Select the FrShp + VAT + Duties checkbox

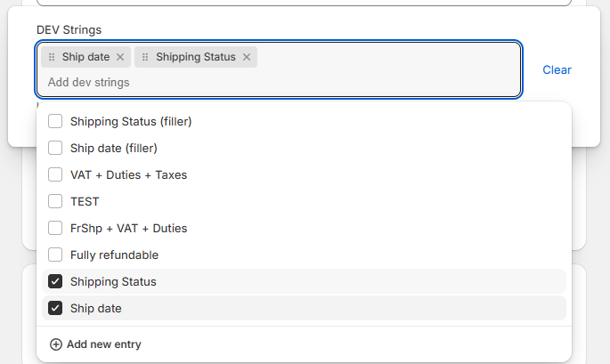click(55, 228)
